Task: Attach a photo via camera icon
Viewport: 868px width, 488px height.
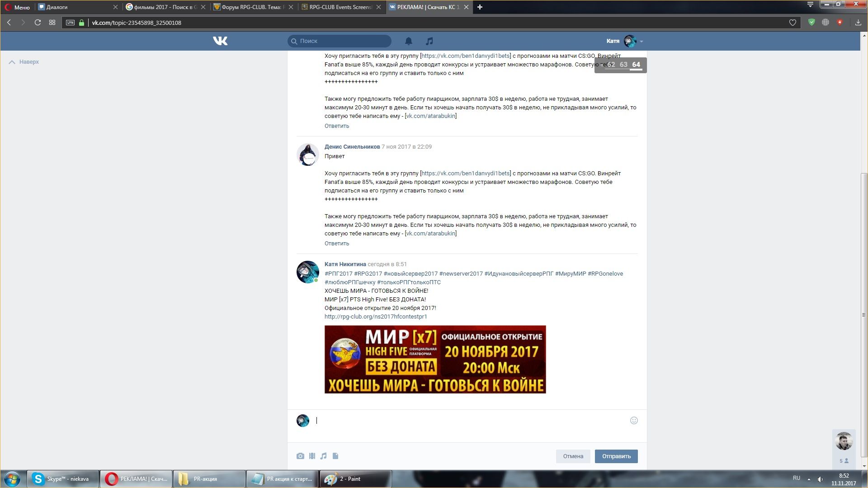Action: 300,456
